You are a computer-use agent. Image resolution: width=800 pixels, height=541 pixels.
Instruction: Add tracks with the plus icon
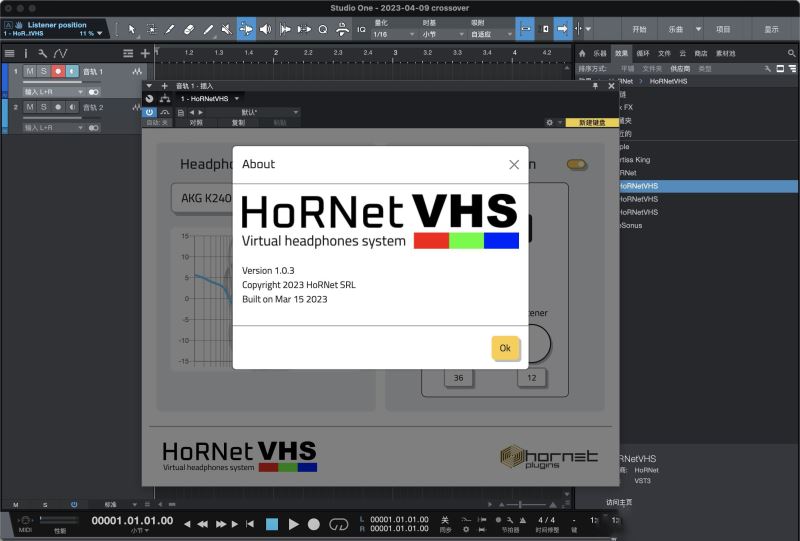tap(145, 53)
